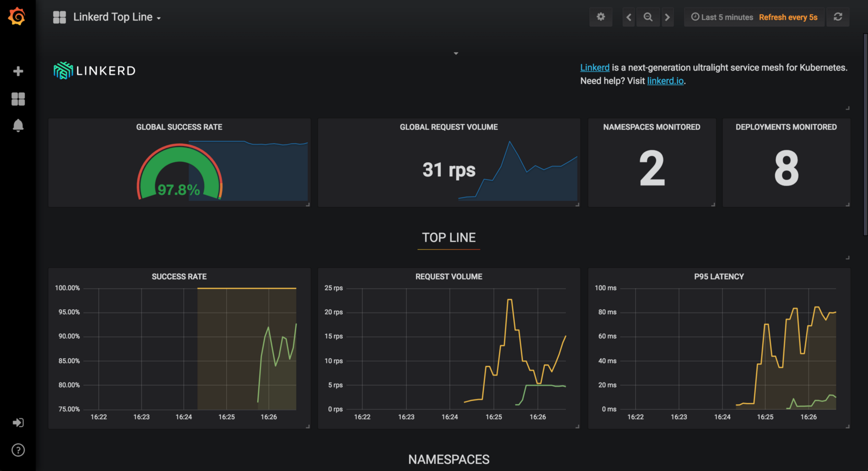Shift time range forward with right arrow
The width and height of the screenshot is (868, 471).
coord(667,17)
